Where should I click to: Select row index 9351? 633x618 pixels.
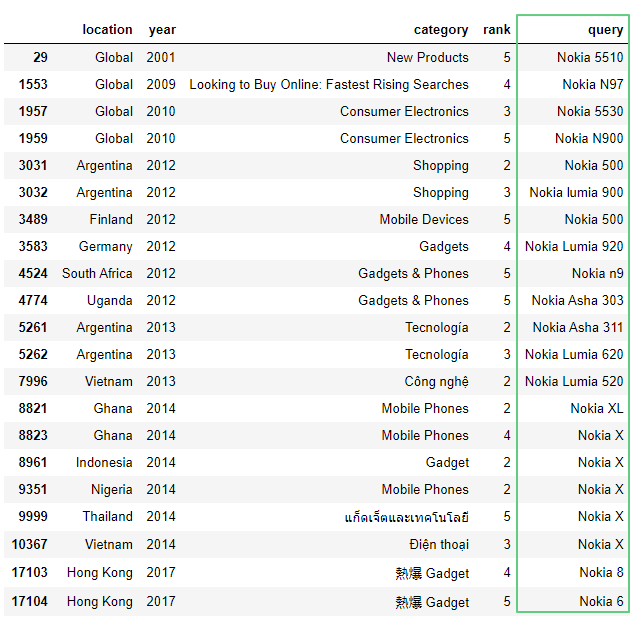[33, 490]
